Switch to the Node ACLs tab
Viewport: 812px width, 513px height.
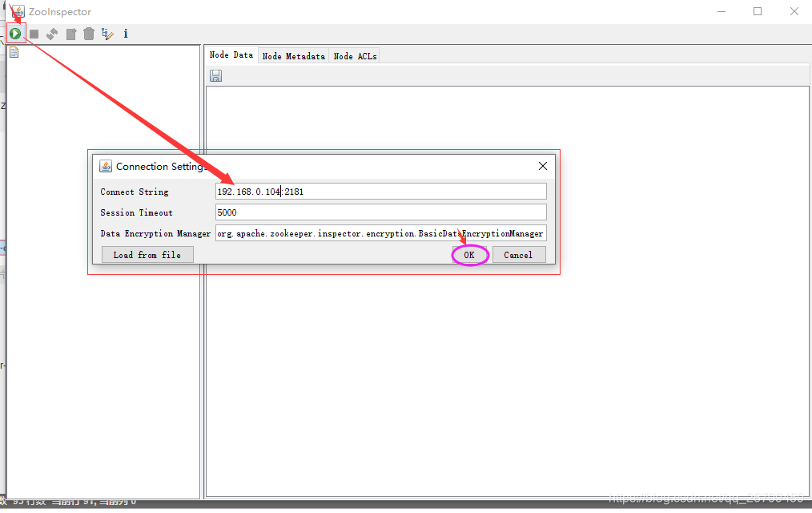355,56
